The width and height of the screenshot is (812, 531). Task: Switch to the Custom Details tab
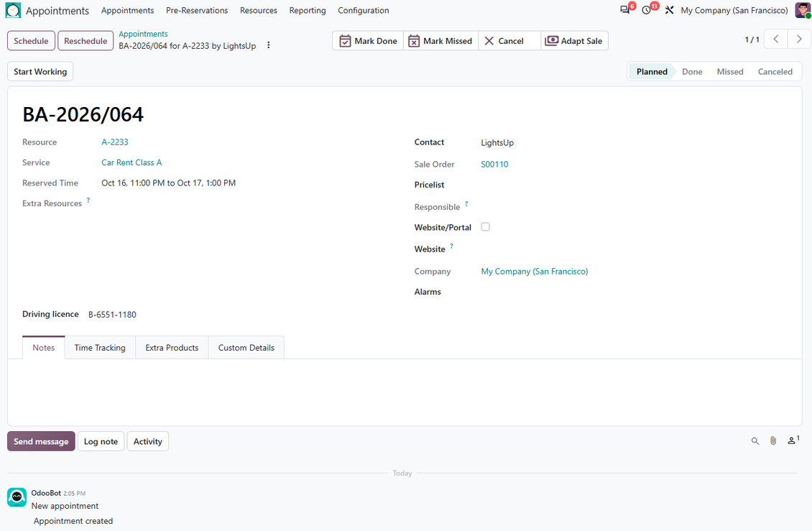click(246, 348)
